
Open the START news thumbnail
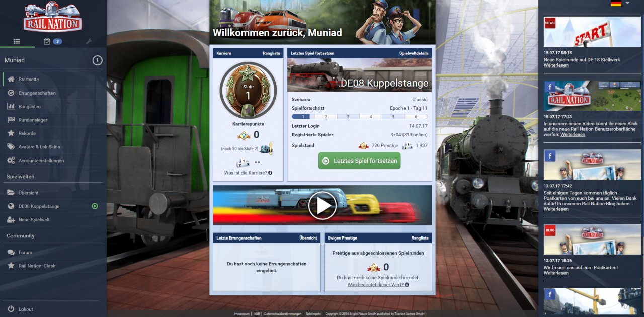coord(592,32)
